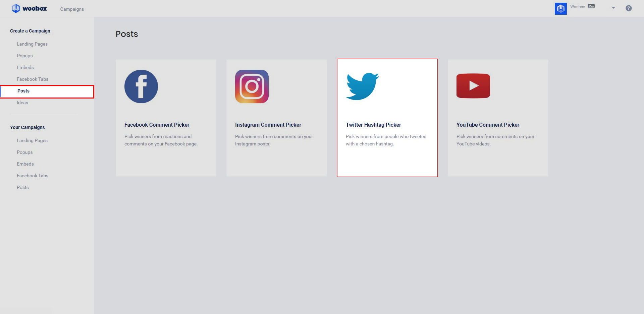Image resolution: width=644 pixels, height=314 pixels.
Task: Open Embeds under Your Campaigns
Action: pos(25,164)
